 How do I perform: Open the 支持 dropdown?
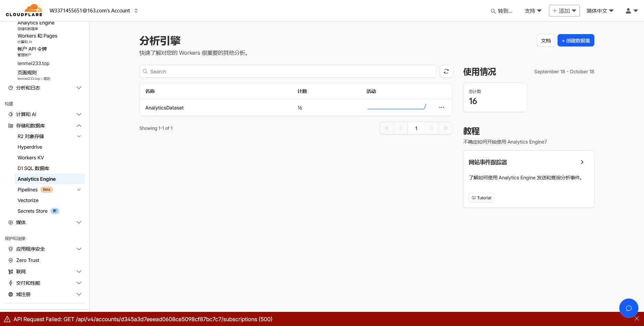point(533,11)
